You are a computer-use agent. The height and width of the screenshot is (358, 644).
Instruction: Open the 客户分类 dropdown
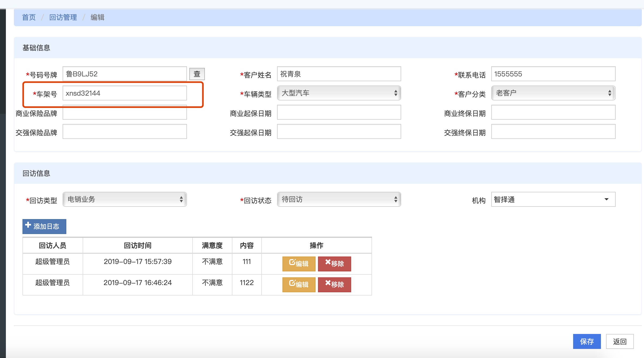pyautogui.click(x=553, y=93)
